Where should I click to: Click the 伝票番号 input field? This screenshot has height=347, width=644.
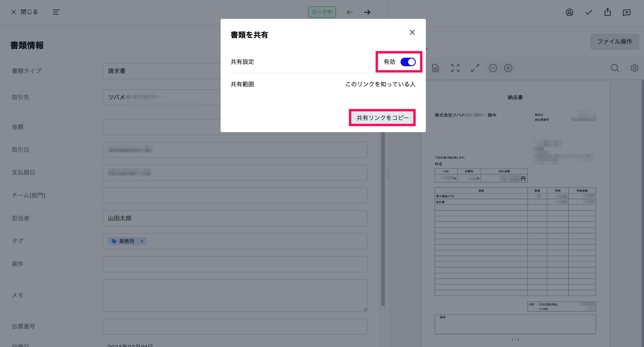[x=235, y=327]
